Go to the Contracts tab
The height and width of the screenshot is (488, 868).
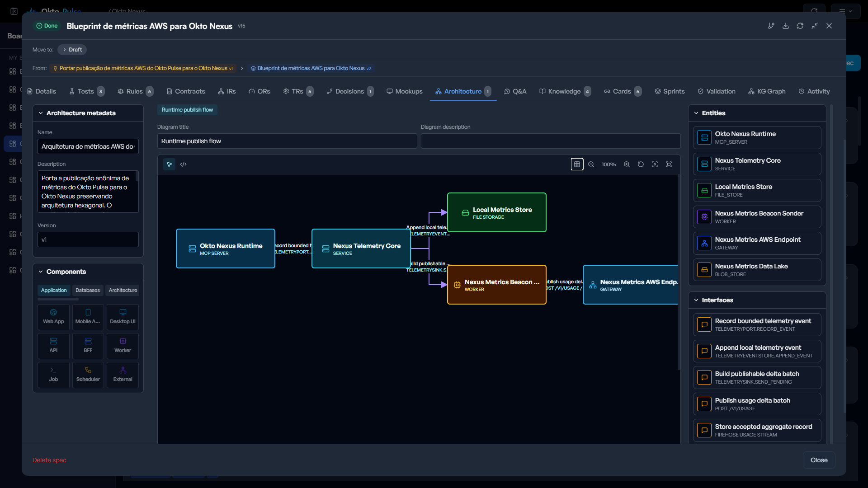pyautogui.click(x=185, y=91)
